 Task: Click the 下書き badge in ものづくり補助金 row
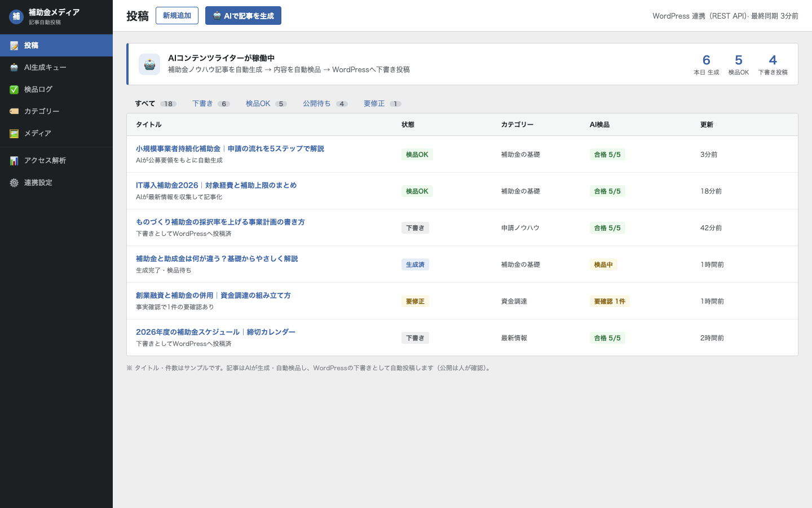click(x=415, y=228)
